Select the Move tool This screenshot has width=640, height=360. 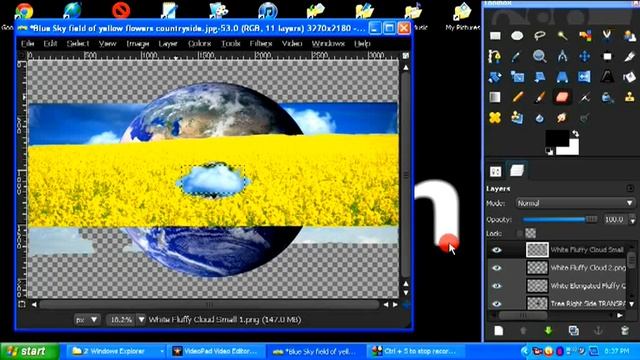point(585,56)
